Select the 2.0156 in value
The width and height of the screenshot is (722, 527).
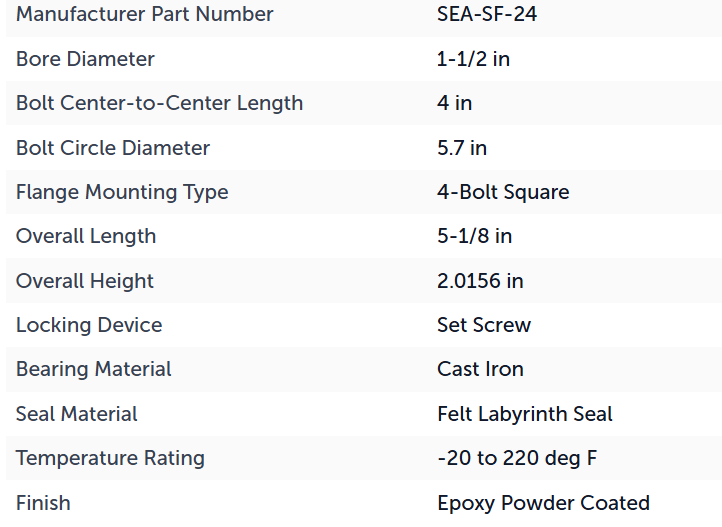tap(480, 281)
